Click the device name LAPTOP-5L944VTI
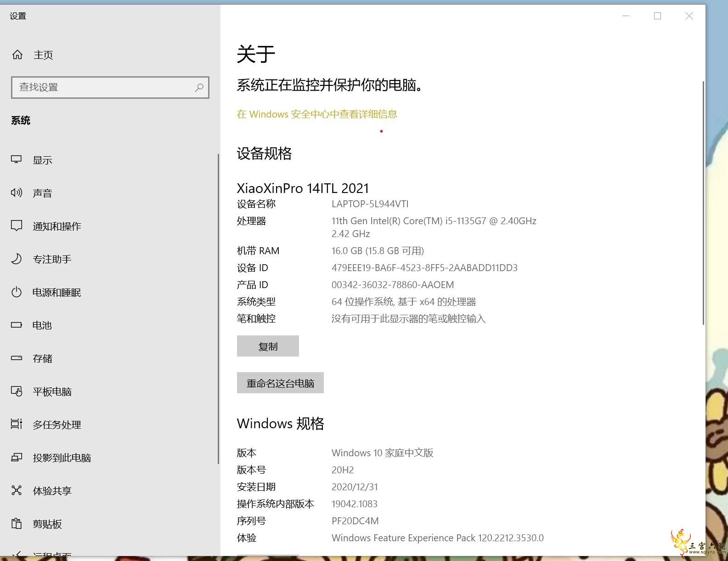Screen dimensions: 728x561 tap(370, 204)
